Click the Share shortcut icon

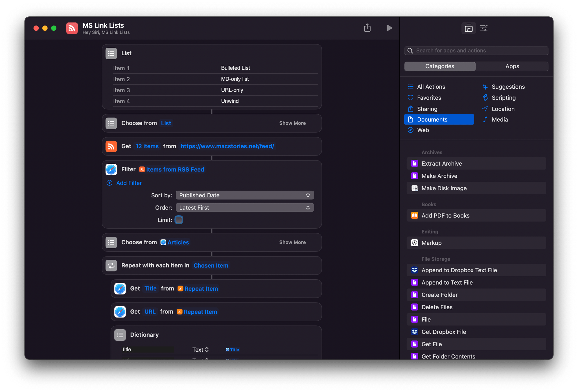click(367, 28)
